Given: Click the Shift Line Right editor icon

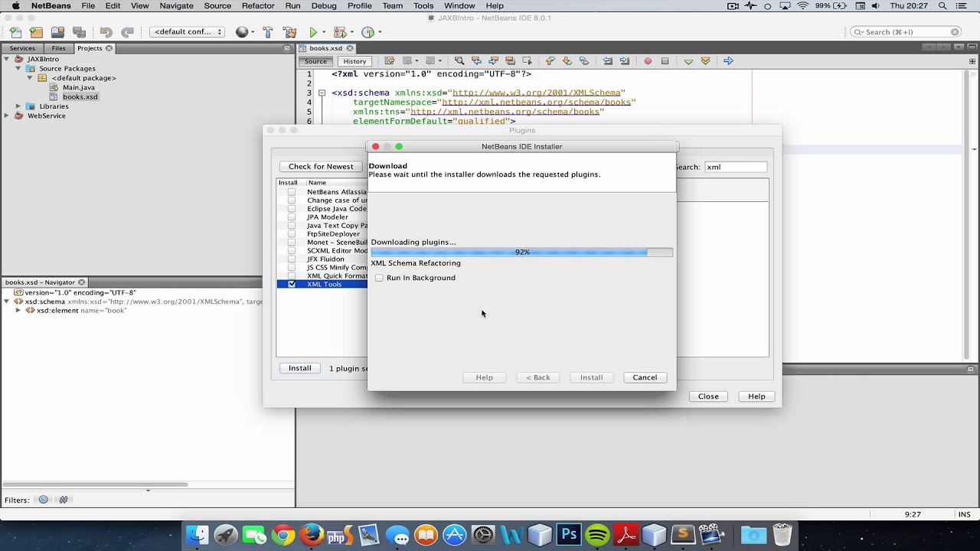Looking at the screenshot, I should pyautogui.click(x=625, y=61).
